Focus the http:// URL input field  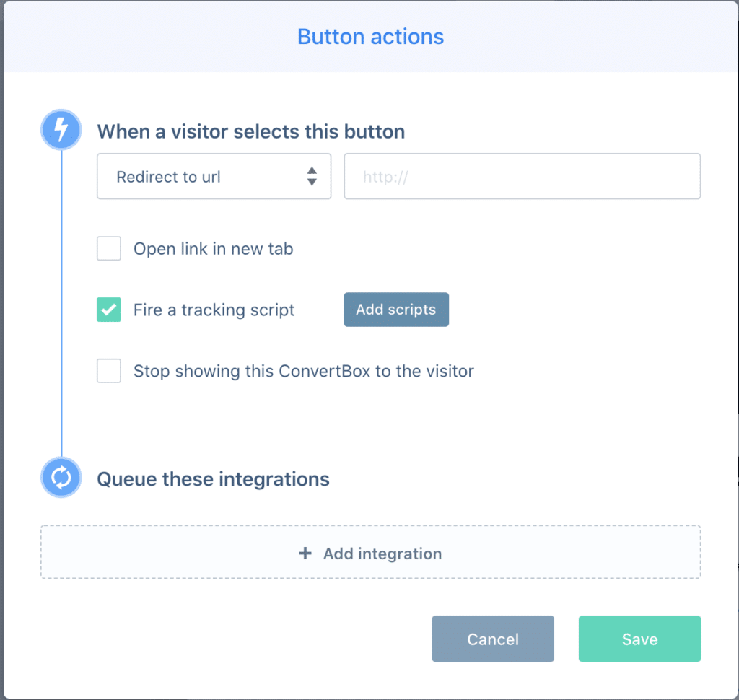click(522, 176)
